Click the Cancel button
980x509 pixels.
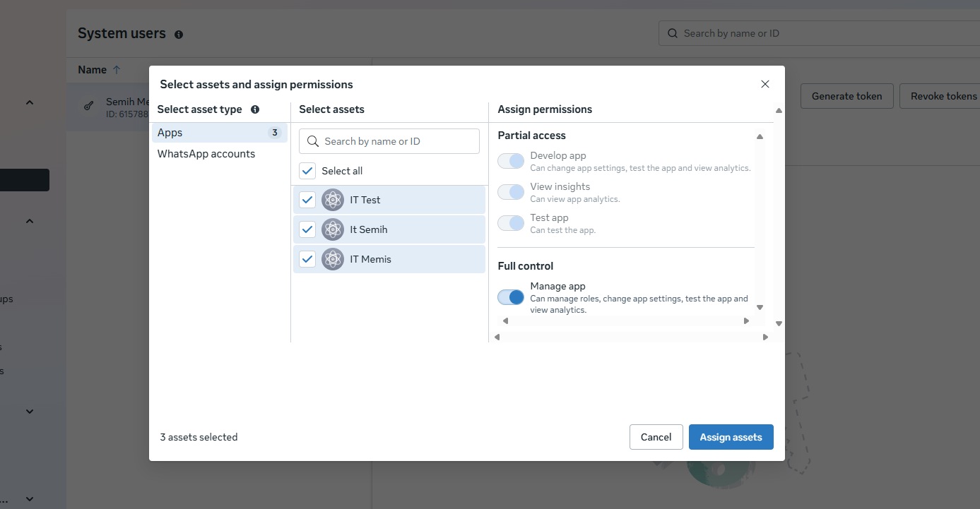coord(656,437)
